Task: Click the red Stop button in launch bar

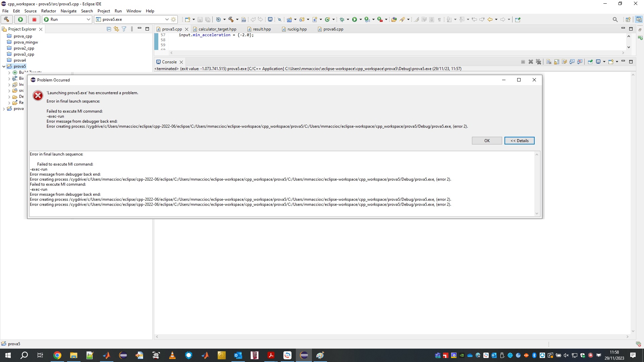Action: (34, 19)
